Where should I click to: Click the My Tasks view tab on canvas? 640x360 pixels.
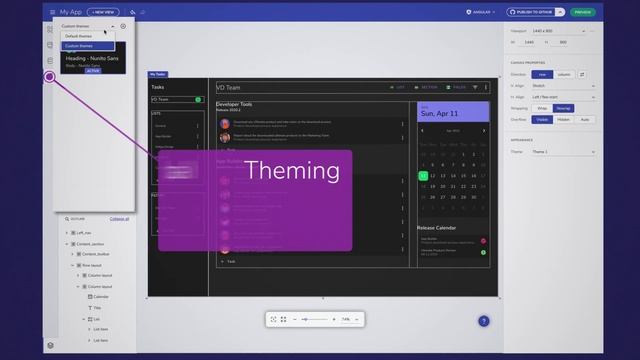pyautogui.click(x=158, y=74)
